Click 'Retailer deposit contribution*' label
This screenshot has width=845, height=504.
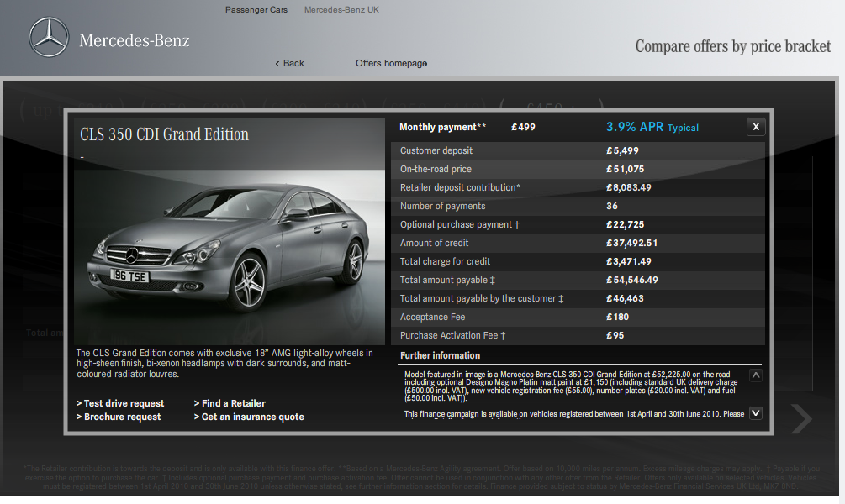(x=460, y=187)
